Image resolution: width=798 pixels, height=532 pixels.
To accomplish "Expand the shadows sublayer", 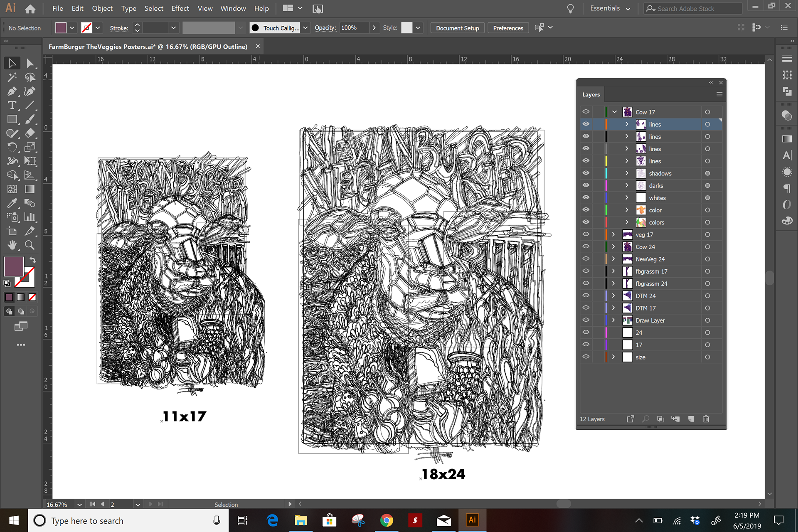I will click(627, 173).
